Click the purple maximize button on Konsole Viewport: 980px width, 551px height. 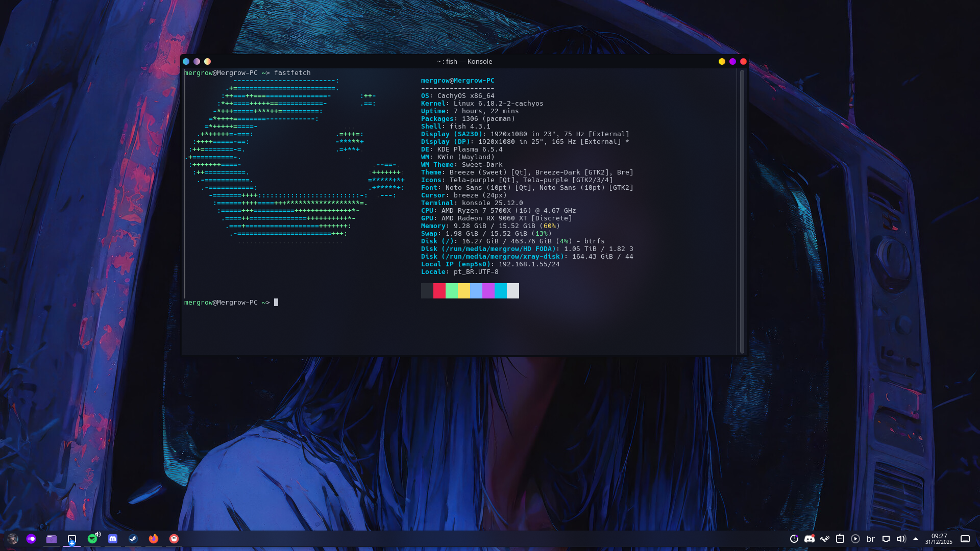tap(732, 61)
